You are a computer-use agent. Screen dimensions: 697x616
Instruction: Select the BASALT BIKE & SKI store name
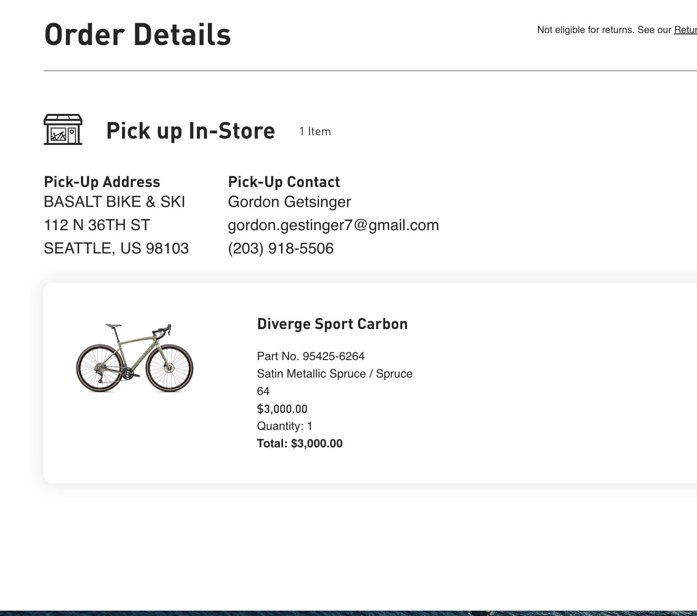tap(114, 202)
